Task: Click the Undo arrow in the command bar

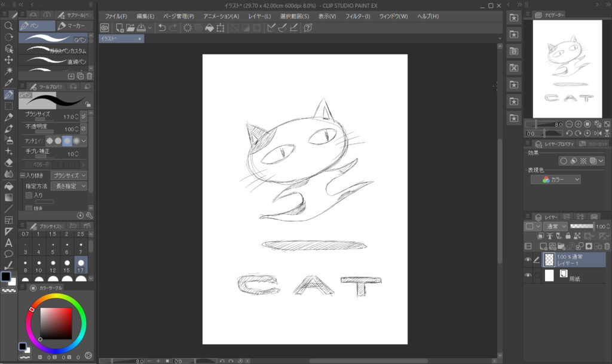Action: (x=161, y=27)
